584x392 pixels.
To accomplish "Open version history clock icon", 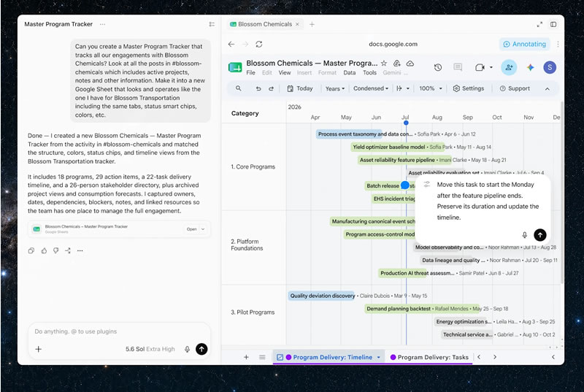I will click(438, 67).
